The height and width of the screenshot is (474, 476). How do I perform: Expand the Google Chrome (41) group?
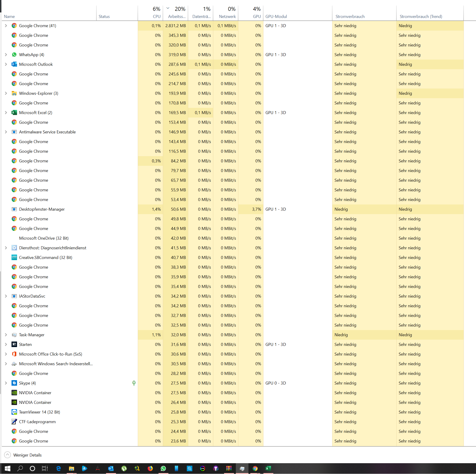6,26
